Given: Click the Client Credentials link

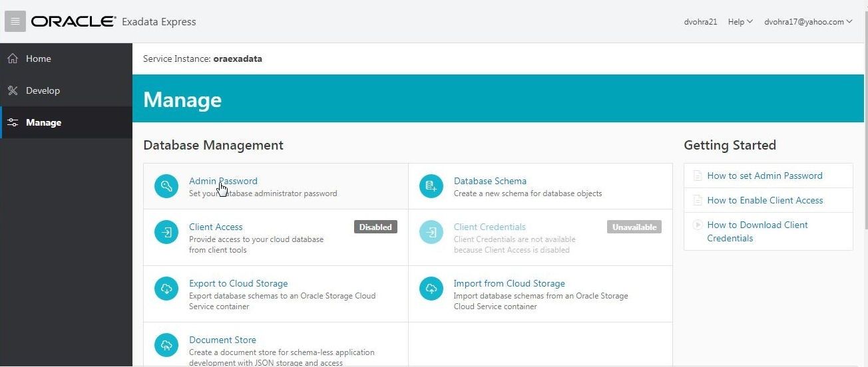Looking at the screenshot, I should pyautogui.click(x=490, y=227).
